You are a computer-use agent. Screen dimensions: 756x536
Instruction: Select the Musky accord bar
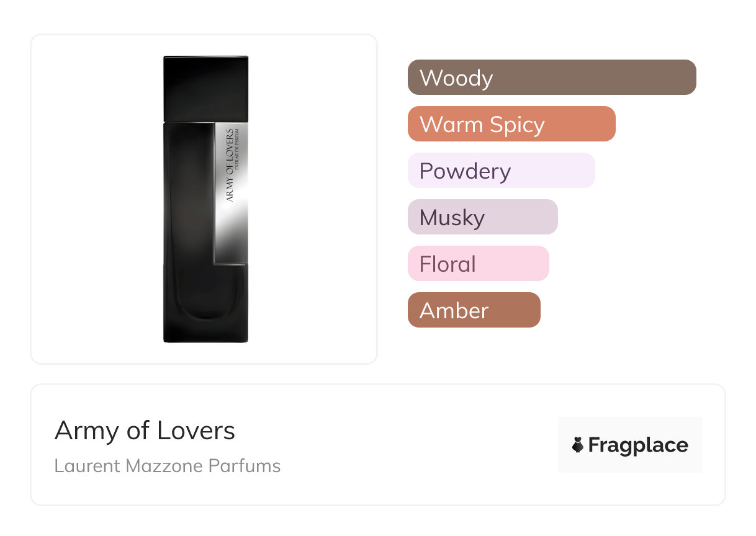(482, 217)
